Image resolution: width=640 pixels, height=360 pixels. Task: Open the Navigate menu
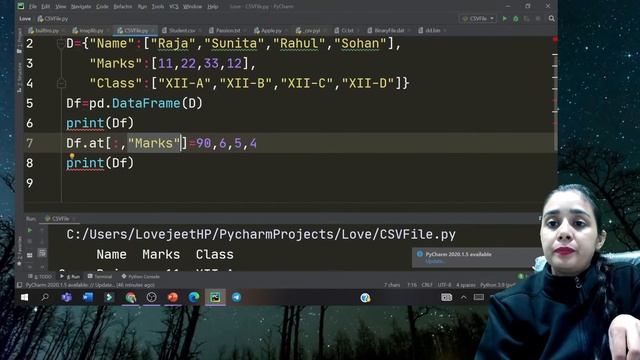(x=81, y=7)
